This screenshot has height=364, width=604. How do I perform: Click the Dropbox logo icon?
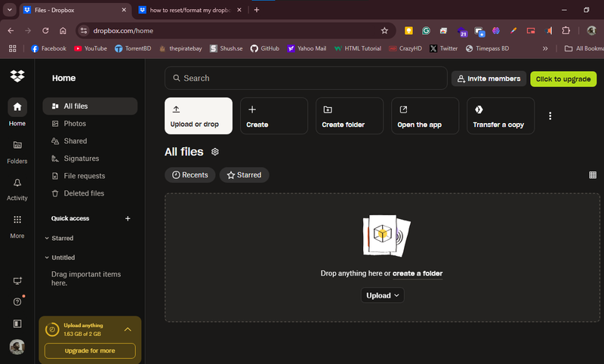[17, 77]
